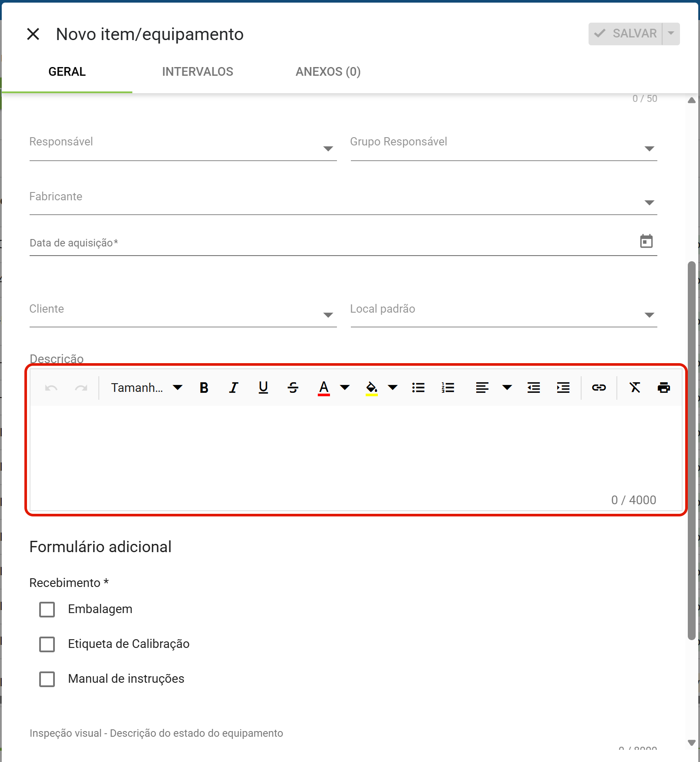
Task: Click the scrollbar up arrow
Action: click(x=692, y=100)
